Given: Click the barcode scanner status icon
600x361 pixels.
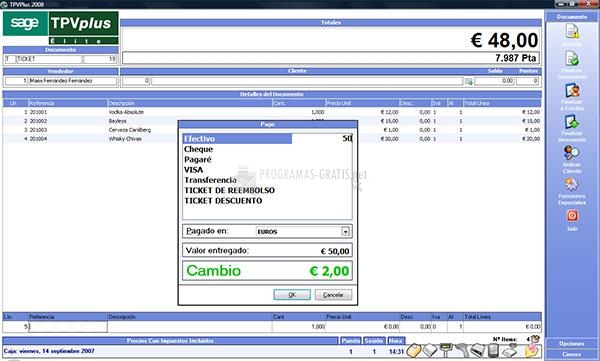Looking at the screenshot, I should (x=463, y=350).
